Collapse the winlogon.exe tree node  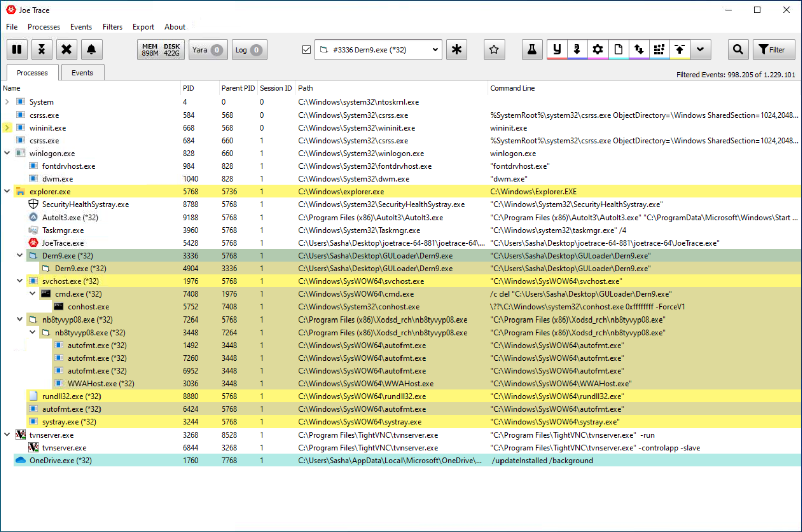[x=7, y=153]
